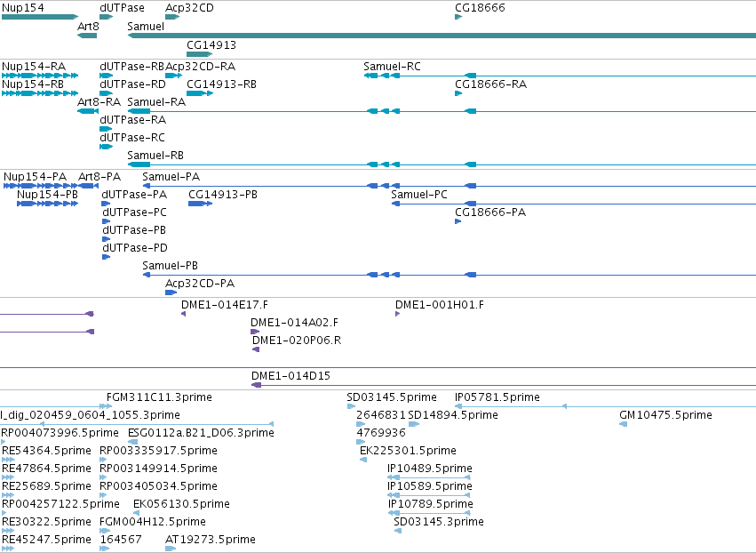Click the DME1-014A02.F feature label
Image resolution: width=756 pixels, height=553 pixels.
(x=295, y=323)
